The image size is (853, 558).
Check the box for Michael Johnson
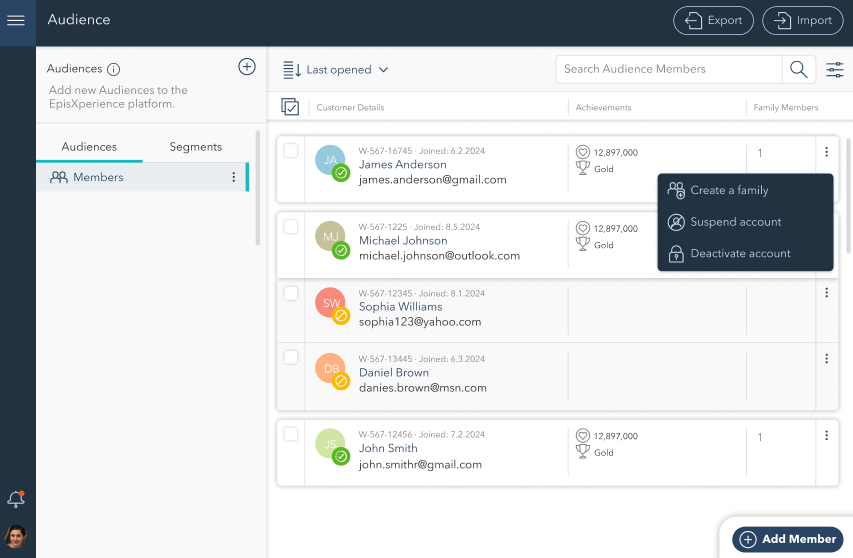point(290,227)
